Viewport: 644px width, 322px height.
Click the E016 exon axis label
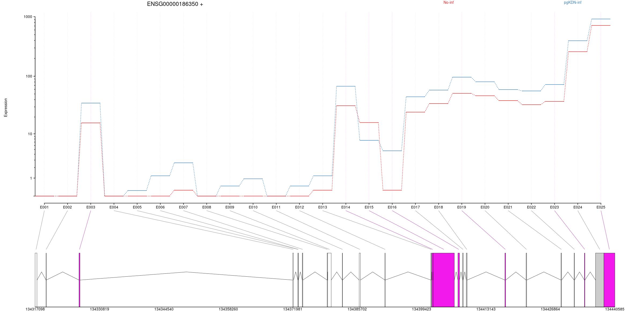(x=392, y=207)
